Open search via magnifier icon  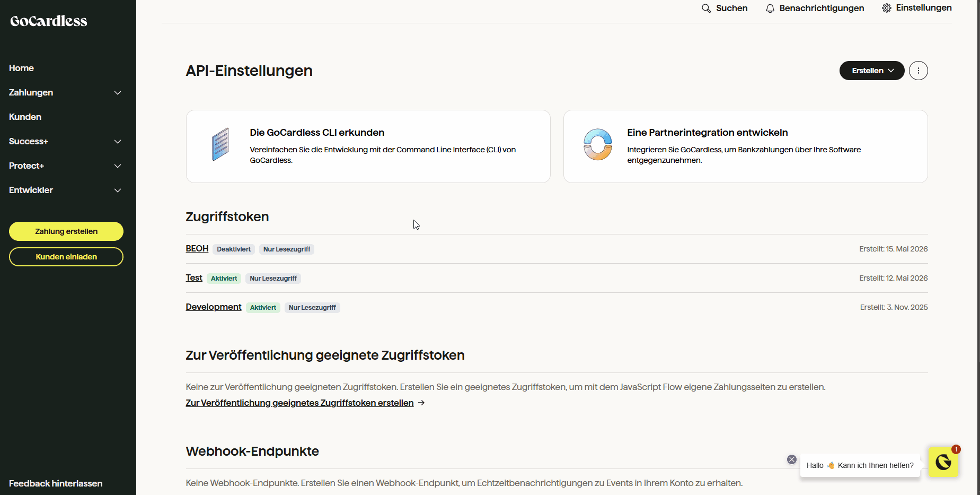pos(706,8)
